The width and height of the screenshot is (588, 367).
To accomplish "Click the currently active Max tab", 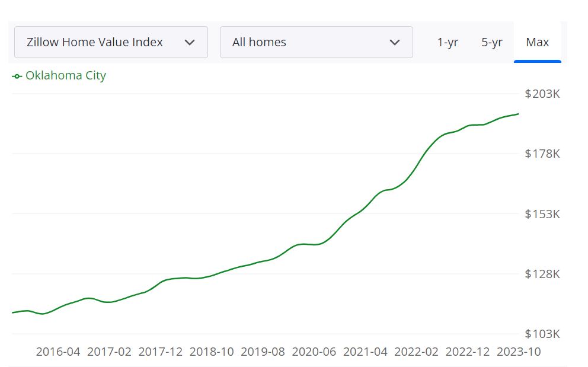I will [536, 42].
